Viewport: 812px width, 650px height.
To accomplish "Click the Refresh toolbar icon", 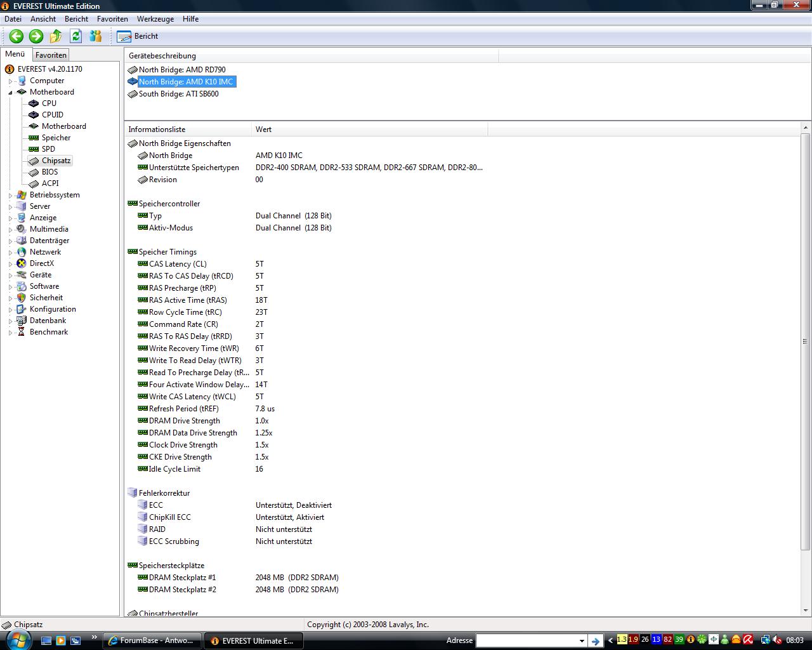I will [x=75, y=36].
